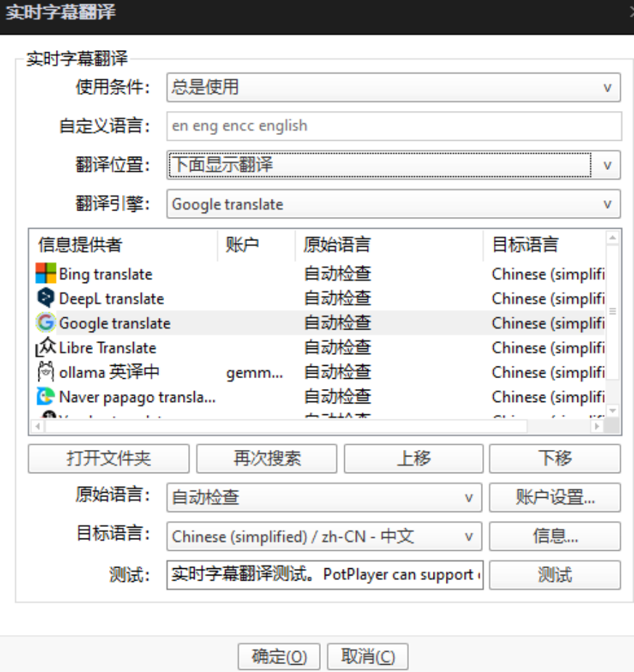Click 自动检查 in the Libre Translate row

tap(338, 348)
